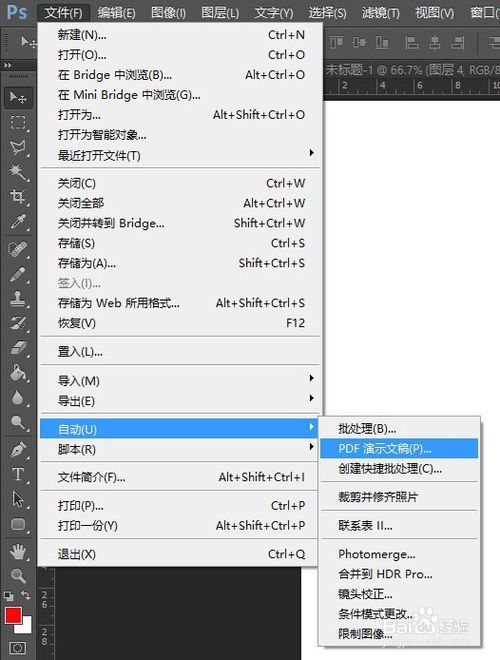Choose PDF 演示文稿(P)... in submenu

point(399,449)
